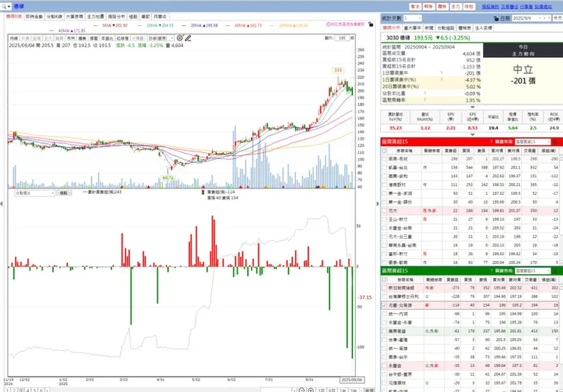Screen dimensions: 563x392
Task: Switch to the 分點K線 tab
Action: (x=54, y=17)
